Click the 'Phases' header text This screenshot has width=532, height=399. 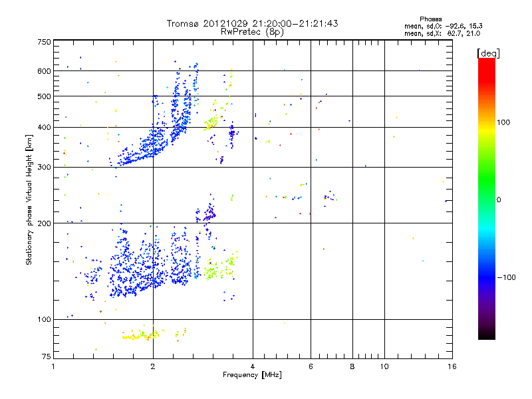click(x=430, y=19)
